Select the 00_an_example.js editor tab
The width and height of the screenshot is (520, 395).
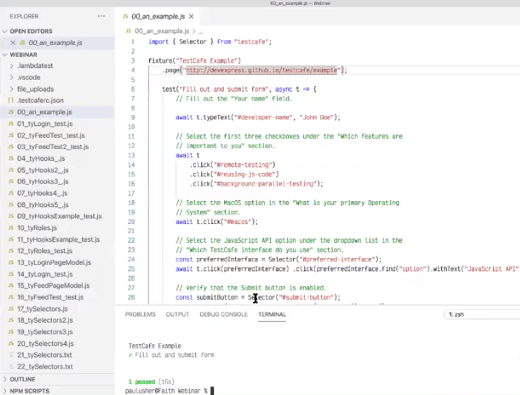pos(158,16)
